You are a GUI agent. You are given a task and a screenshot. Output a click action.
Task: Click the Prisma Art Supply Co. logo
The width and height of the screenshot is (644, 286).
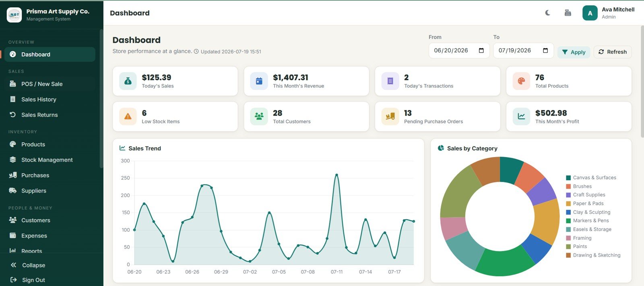coord(14,15)
